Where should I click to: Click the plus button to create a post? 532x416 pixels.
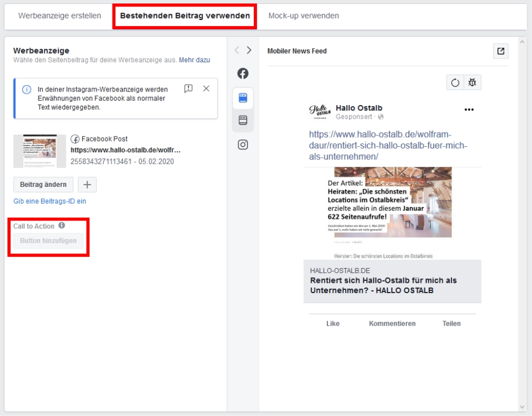[x=87, y=184]
